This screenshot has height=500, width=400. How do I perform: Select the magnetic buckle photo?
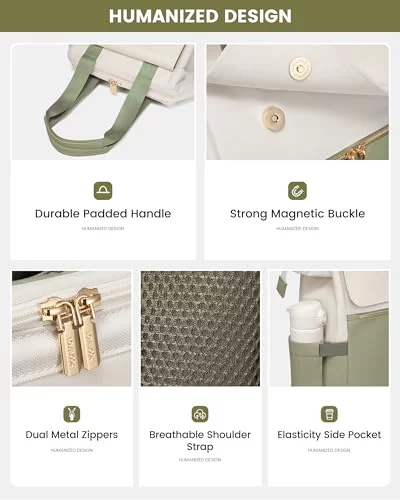click(x=297, y=102)
